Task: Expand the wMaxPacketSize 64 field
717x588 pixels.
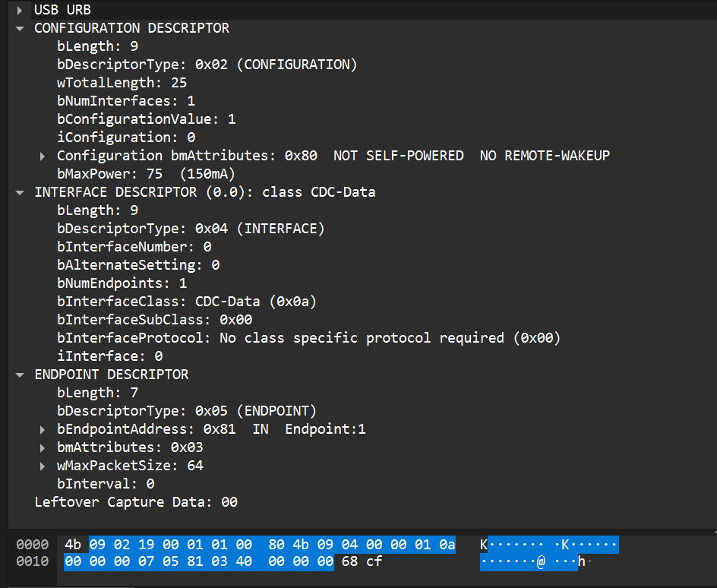Action: pos(42,466)
